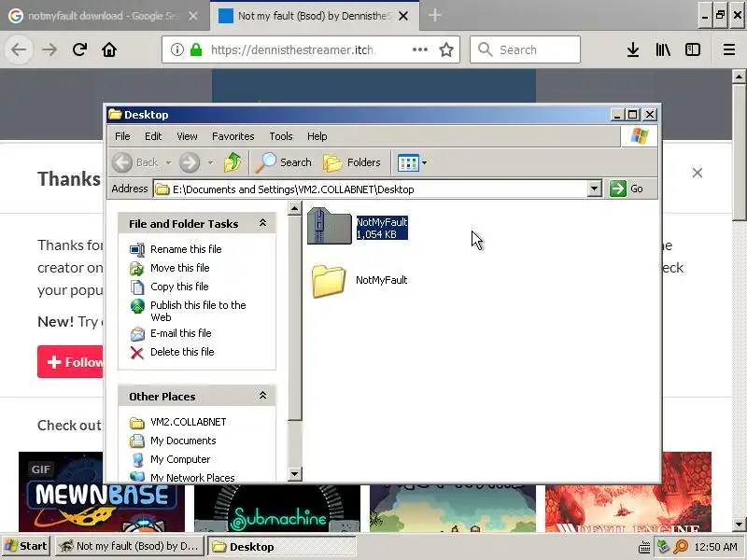Click the Views icon in Explorer toolbar

[408, 162]
